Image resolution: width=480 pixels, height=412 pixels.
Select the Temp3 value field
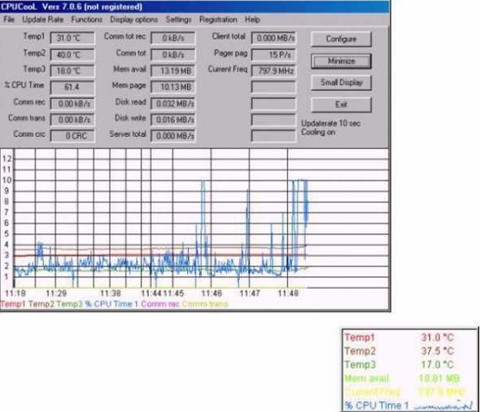[72, 71]
